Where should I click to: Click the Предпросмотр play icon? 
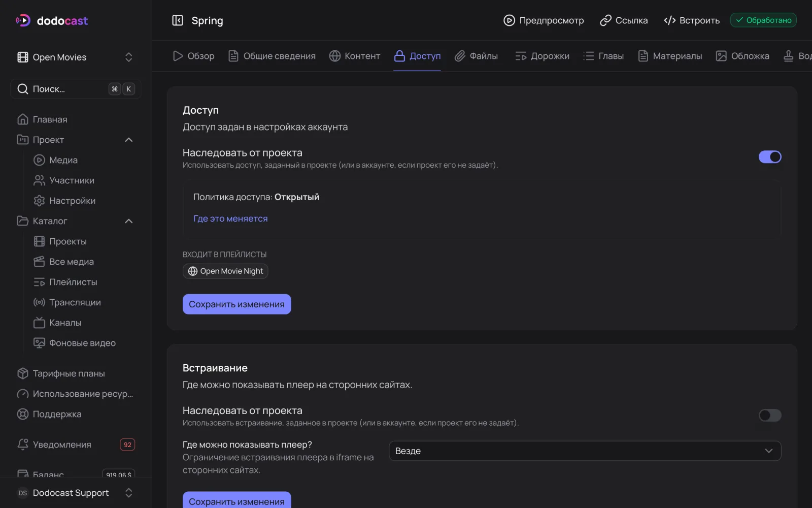pyautogui.click(x=509, y=20)
